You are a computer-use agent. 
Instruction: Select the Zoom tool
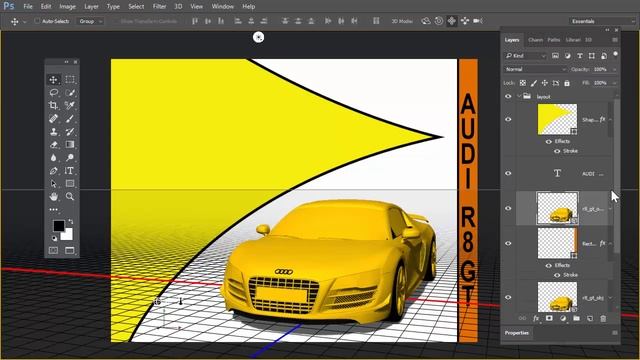point(70,197)
